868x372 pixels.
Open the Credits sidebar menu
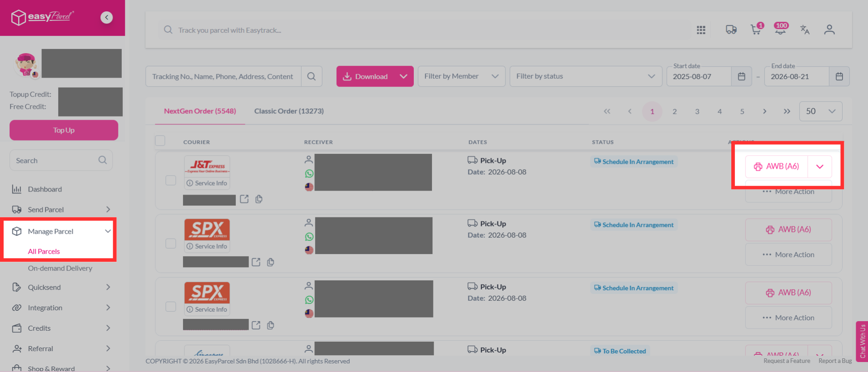[61, 328]
